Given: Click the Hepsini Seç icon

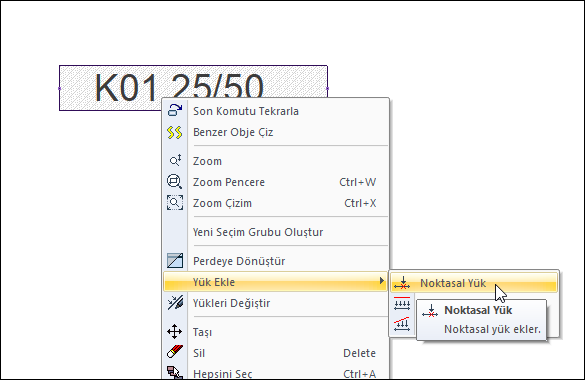Looking at the screenshot, I should (175, 373).
